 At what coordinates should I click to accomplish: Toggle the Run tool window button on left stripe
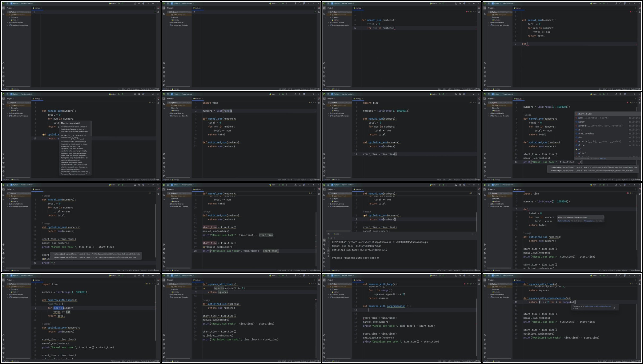324,240
